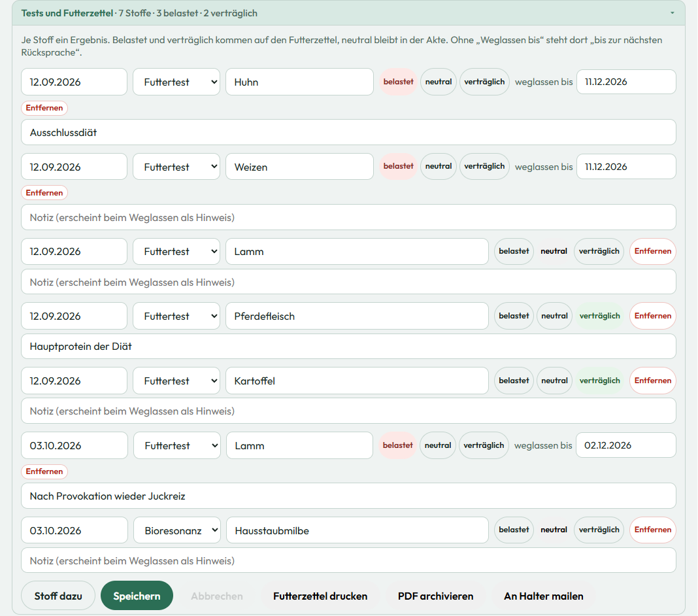
Task: Remove the Hausstaubmilbe entry
Action: 653,530
